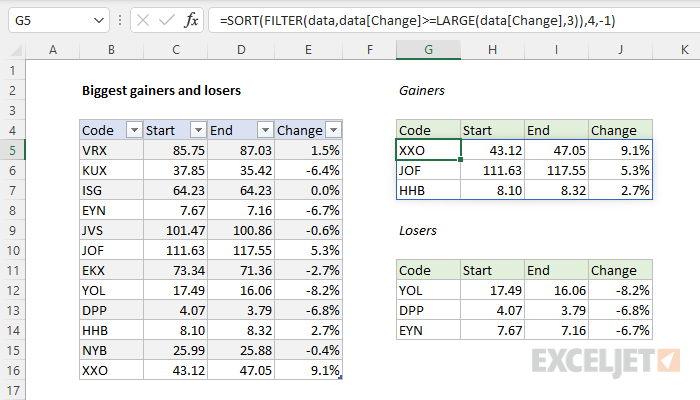Click the formula bar resize dots handle

(120, 21)
